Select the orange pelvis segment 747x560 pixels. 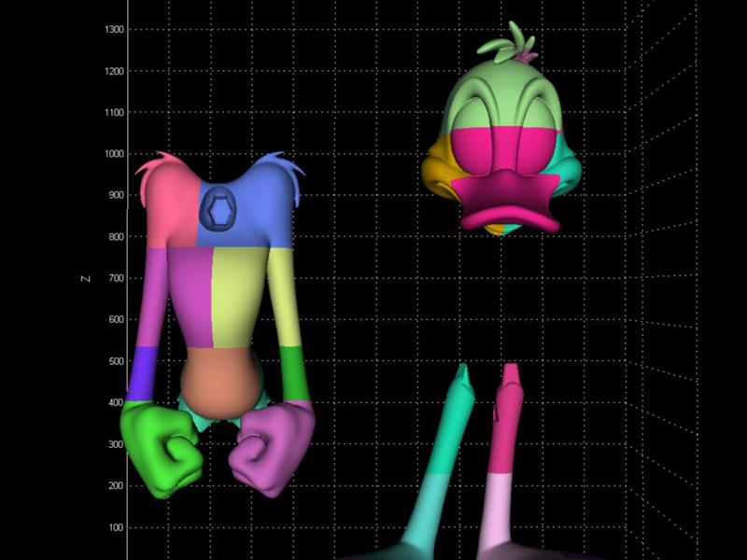click(x=220, y=384)
